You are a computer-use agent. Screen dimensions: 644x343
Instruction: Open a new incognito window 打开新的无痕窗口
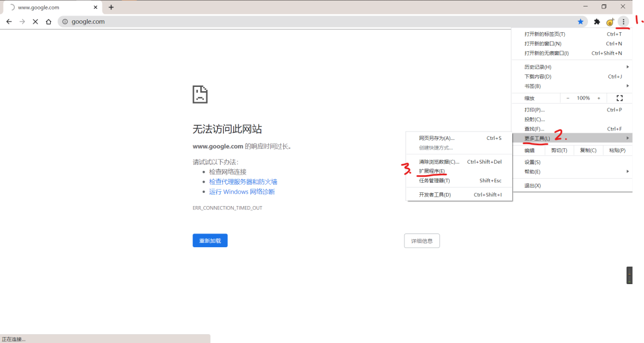(x=572, y=54)
